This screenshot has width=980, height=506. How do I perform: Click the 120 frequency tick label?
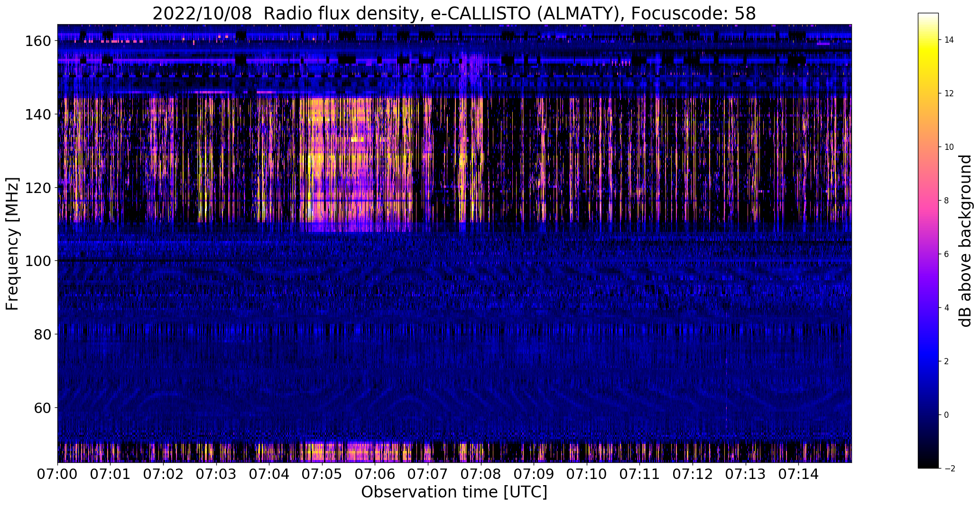[38, 188]
